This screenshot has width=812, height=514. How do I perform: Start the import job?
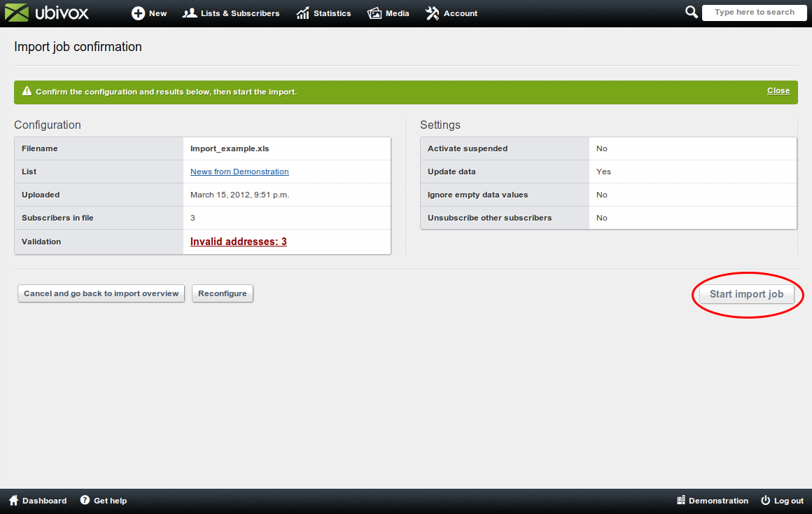point(746,294)
